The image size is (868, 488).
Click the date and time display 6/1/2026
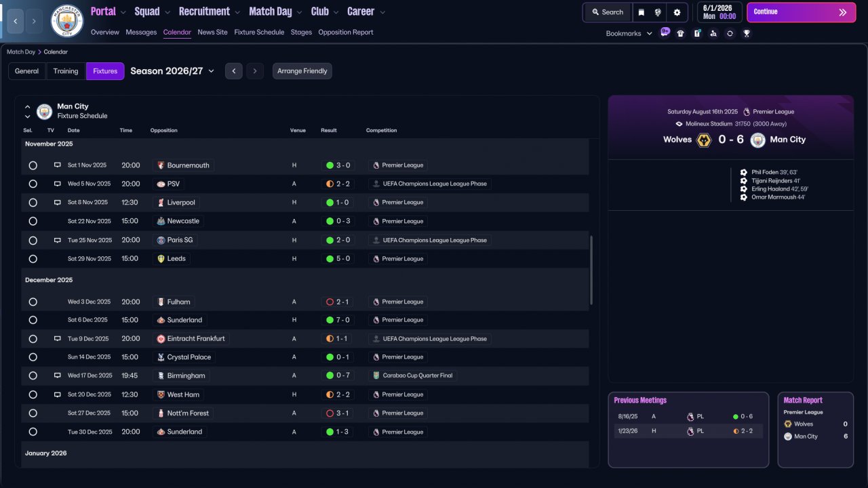(718, 12)
